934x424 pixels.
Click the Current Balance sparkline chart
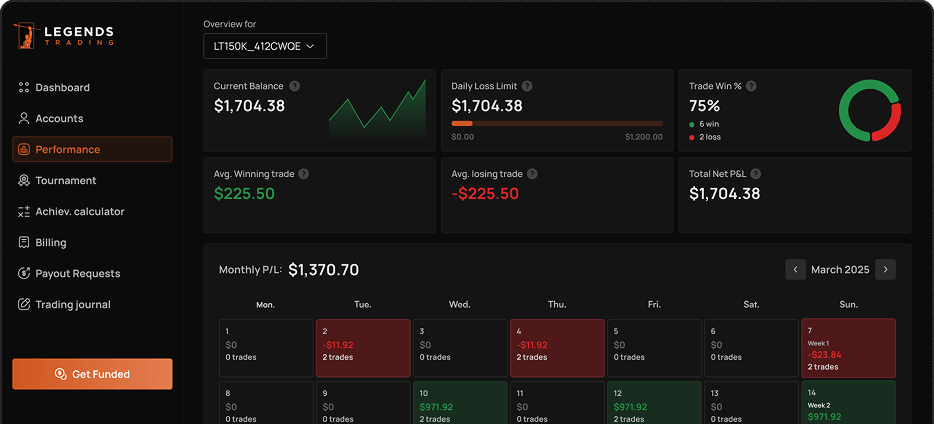pyautogui.click(x=377, y=109)
